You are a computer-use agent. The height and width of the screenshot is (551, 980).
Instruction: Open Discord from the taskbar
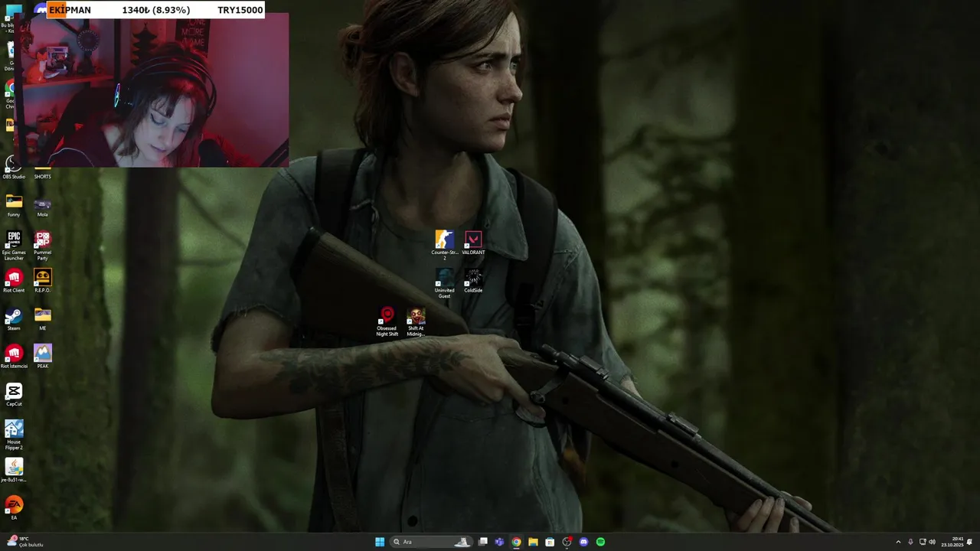pos(583,542)
